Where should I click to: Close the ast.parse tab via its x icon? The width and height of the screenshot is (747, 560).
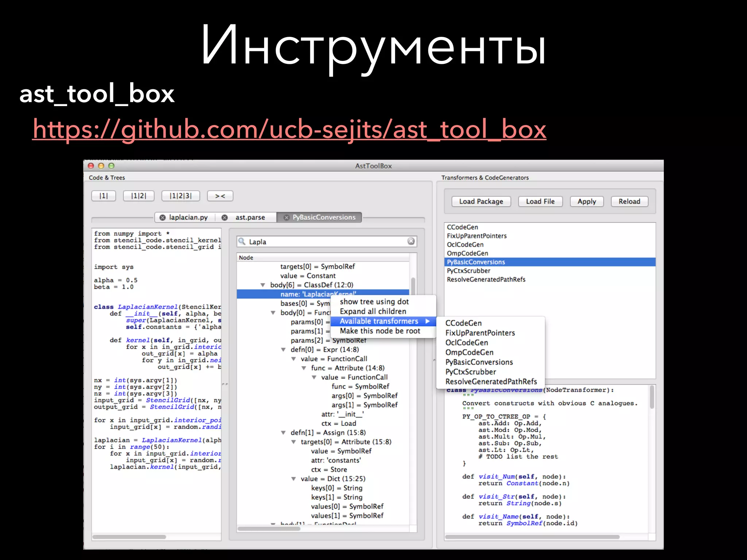[225, 217]
